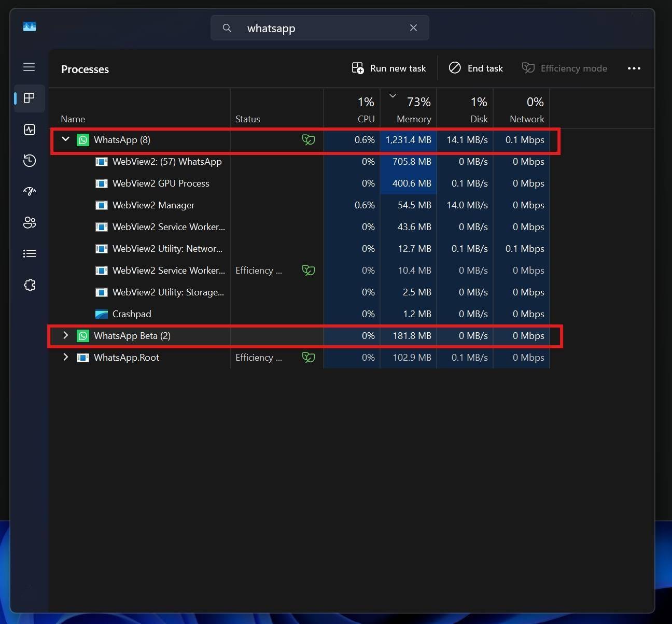
Task: Open the Services page in sidebar
Action: 30,285
